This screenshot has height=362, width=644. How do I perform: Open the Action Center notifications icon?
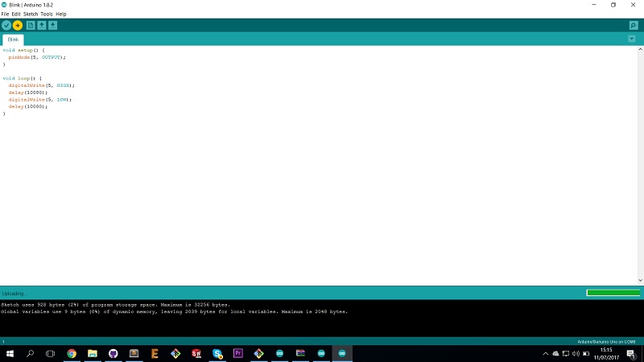631,353
